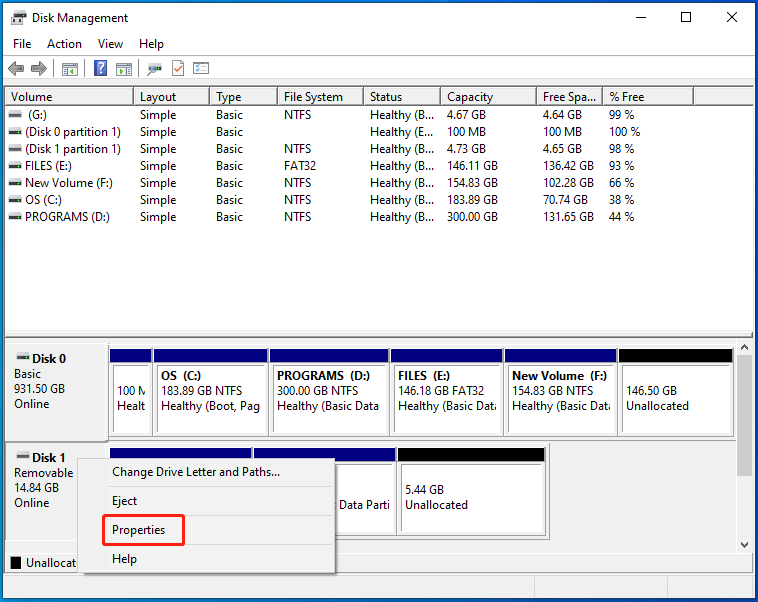Open the Help menu in menu bar
Screen dimensions: 758x602
coord(151,44)
